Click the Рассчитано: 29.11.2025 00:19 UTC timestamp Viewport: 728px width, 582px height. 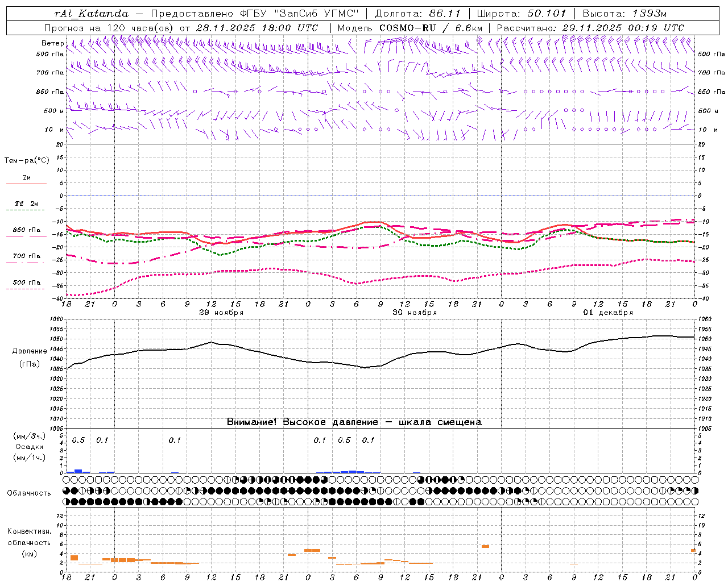pos(590,28)
